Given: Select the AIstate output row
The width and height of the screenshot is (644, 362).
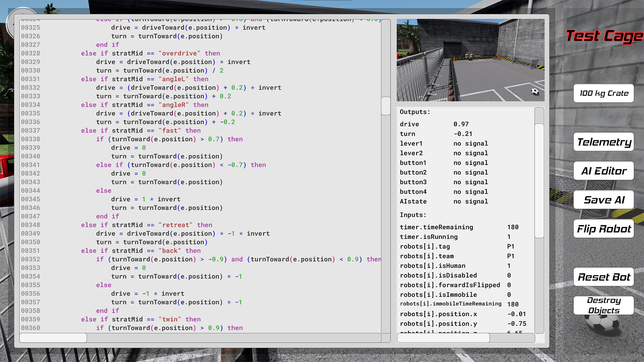Looking at the screenshot, I should tap(436, 201).
